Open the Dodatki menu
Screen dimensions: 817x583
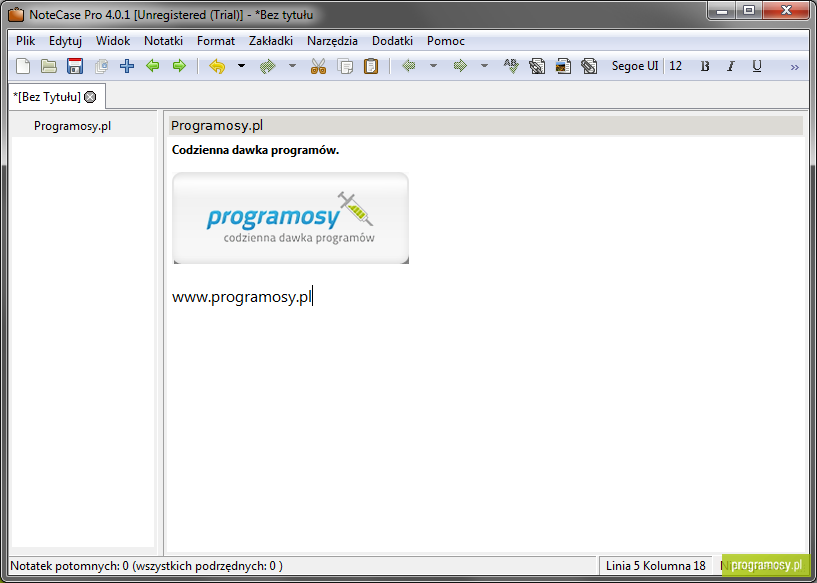[x=392, y=41]
